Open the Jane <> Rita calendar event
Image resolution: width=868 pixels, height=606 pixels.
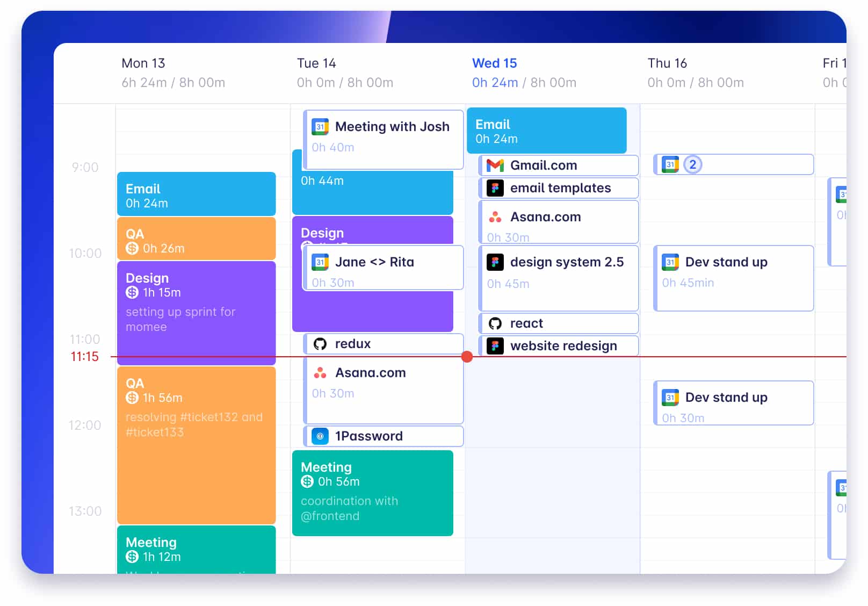[x=384, y=268]
